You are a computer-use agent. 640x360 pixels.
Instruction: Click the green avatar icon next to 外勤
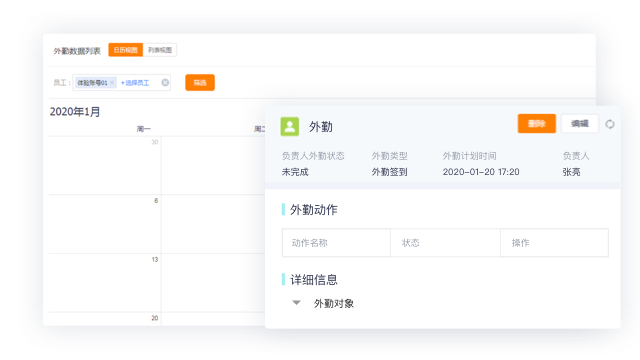[x=290, y=127]
